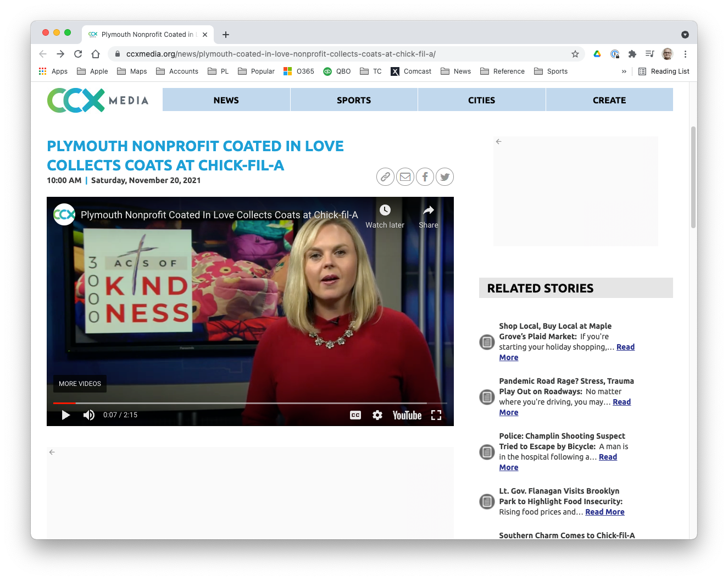Mute the video volume
Viewport: 728px width, 580px height.
[89, 415]
